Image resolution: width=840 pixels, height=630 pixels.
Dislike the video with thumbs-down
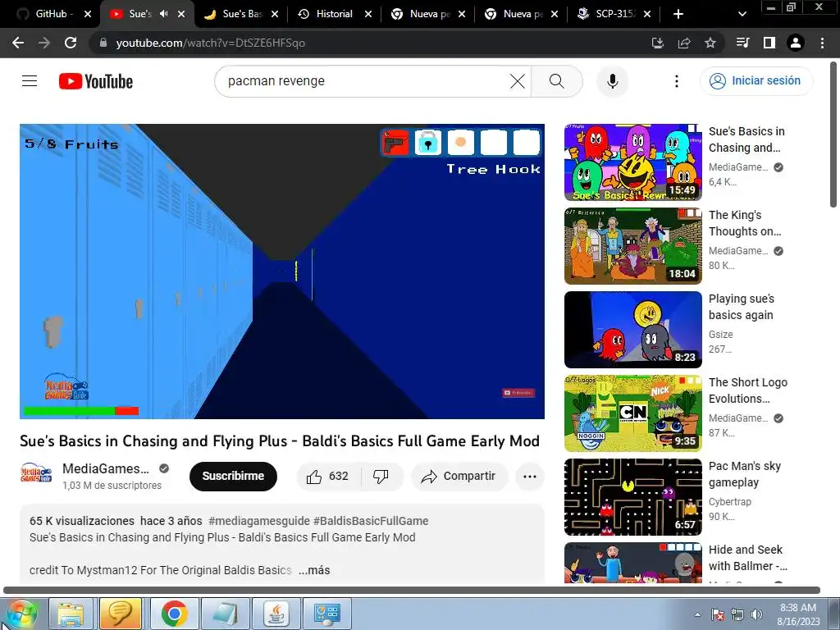381,477
